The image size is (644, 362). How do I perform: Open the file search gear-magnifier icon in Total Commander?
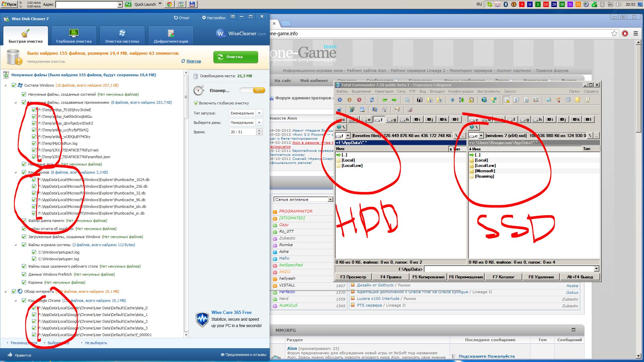point(407,100)
